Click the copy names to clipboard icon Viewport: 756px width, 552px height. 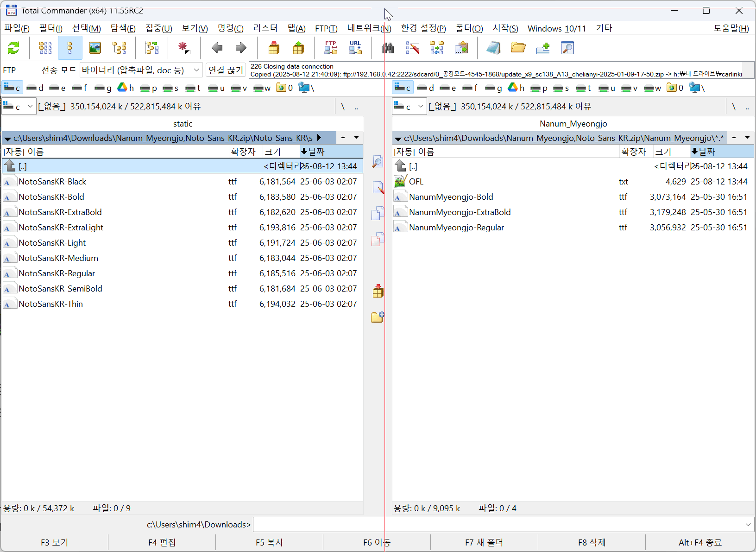pos(461,48)
